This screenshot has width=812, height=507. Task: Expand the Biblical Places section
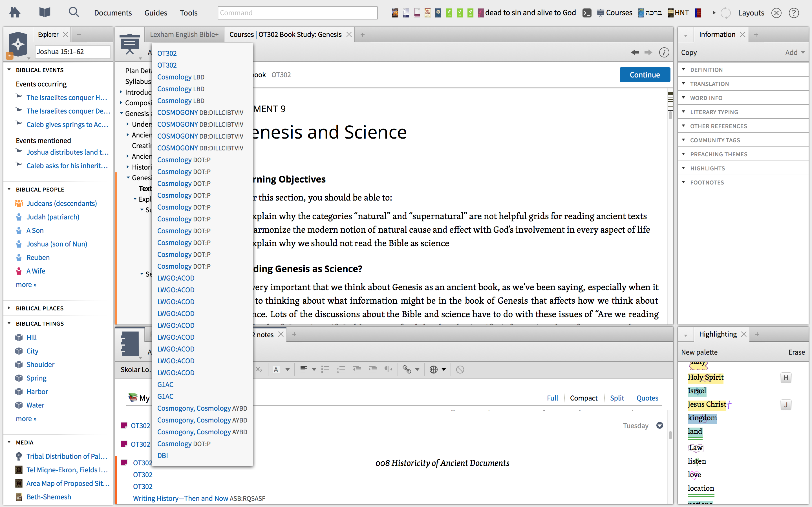(9, 308)
